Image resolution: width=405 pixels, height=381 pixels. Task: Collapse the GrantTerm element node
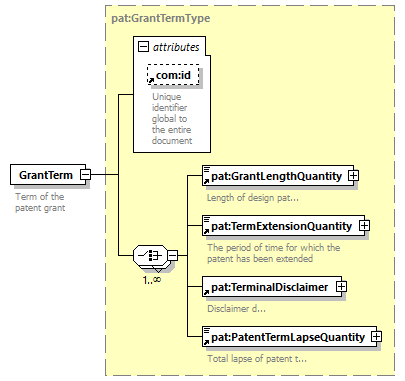[x=86, y=174]
